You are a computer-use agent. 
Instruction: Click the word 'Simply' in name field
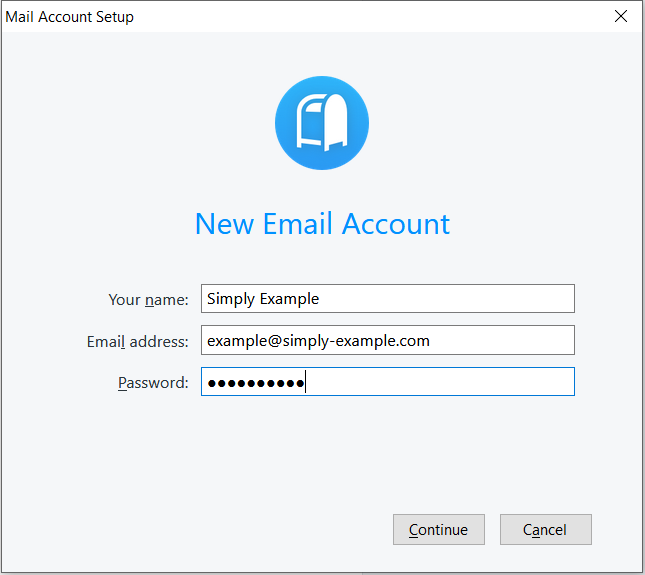(230, 299)
